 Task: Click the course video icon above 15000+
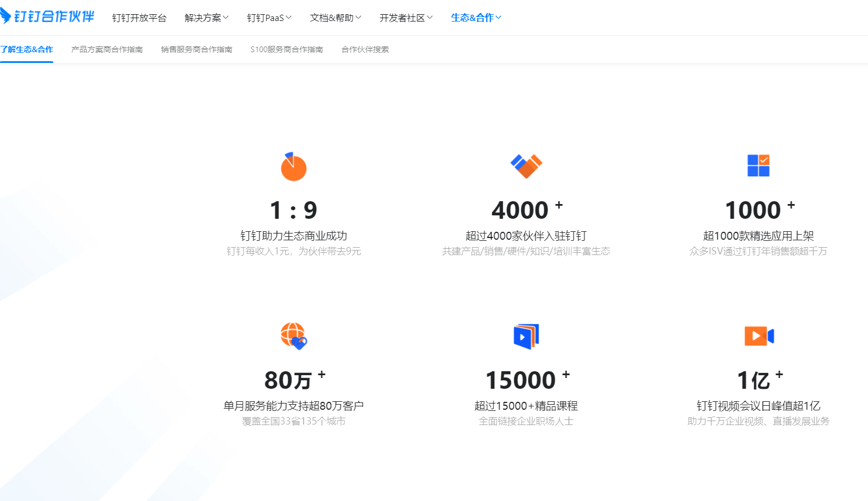(526, 337)
